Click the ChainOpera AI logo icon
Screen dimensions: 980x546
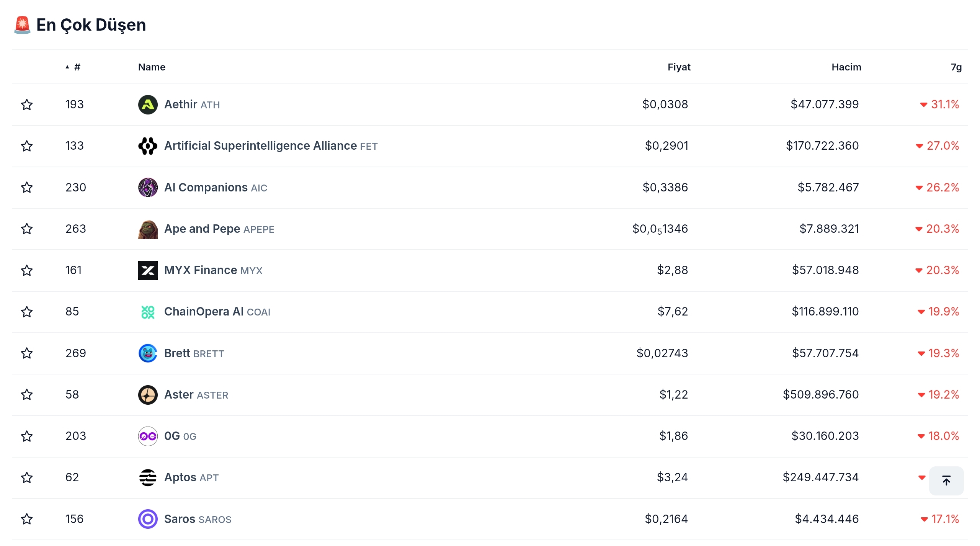tap(148, 312)
